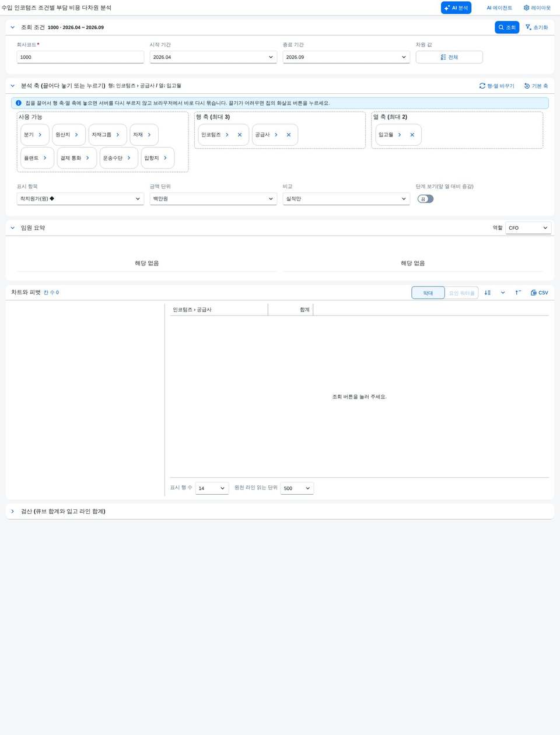This screenshot has width=560, height=735.
Task: Toggle the 단계 보기 switch
Action: coord(426,199)
